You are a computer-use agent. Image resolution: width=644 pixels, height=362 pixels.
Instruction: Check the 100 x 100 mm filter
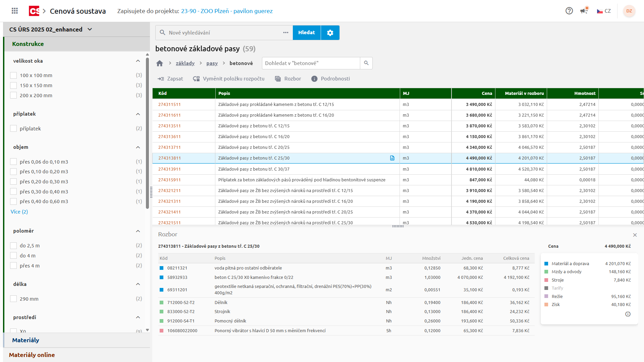coord(13,75)
